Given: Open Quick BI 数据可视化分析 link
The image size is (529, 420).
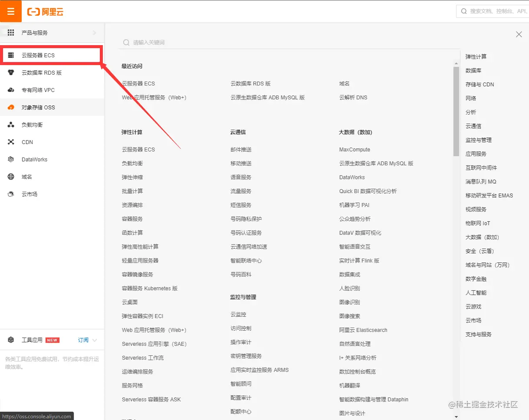Looking at the screenshot, I should click(x=368, y=191).
